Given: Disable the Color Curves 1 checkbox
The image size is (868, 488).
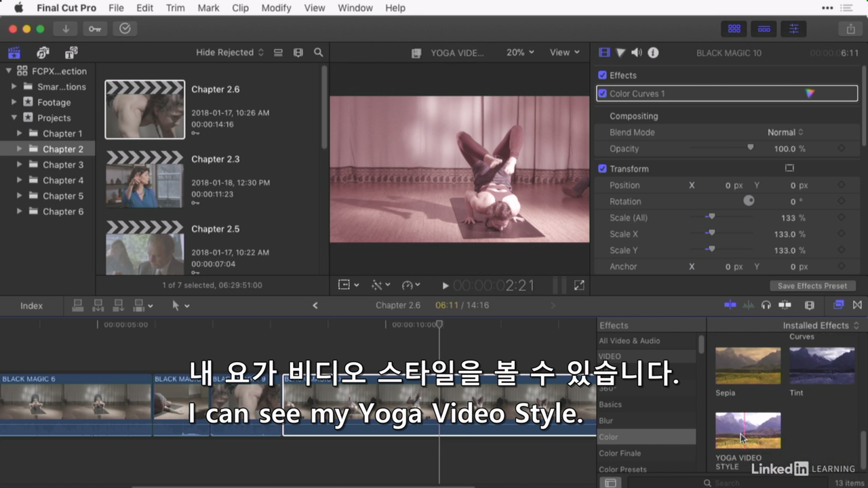Looking at the screenshot, I should 602,94.
